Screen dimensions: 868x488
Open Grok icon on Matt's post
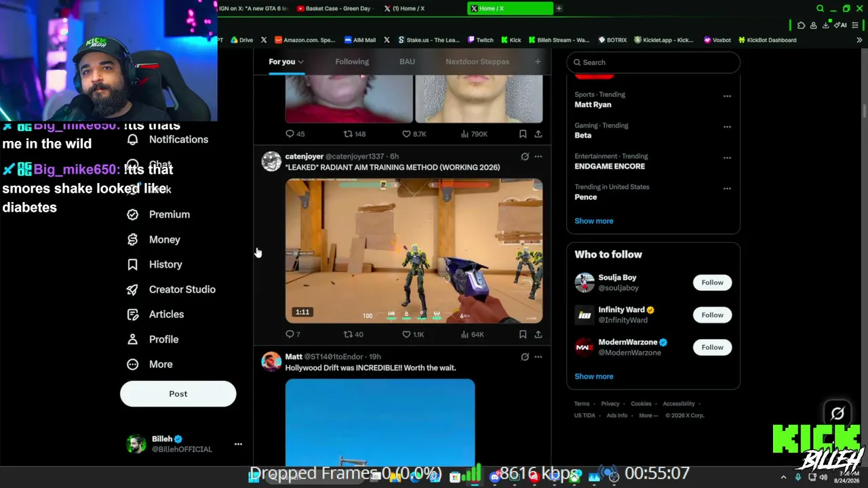point(525,357)
